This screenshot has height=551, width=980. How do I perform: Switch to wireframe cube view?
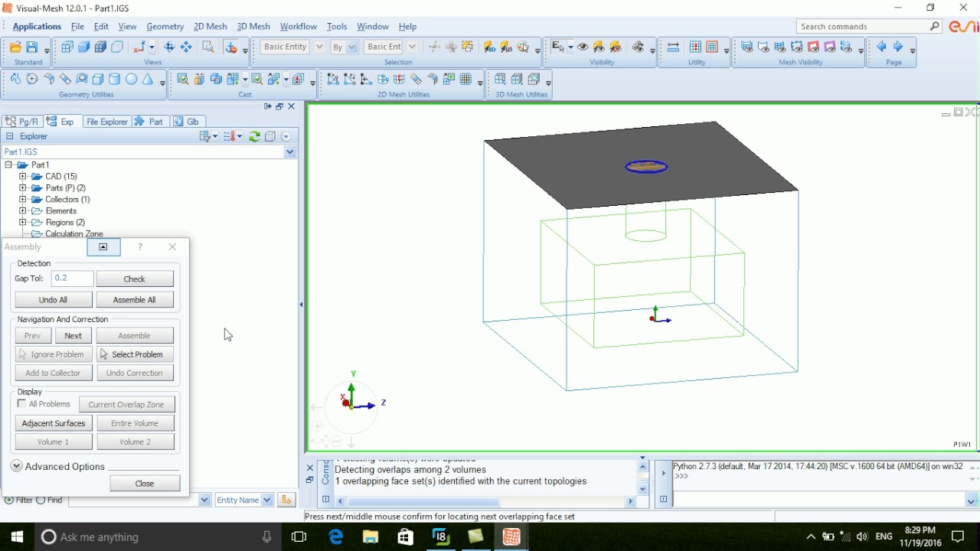coord(67,47)
